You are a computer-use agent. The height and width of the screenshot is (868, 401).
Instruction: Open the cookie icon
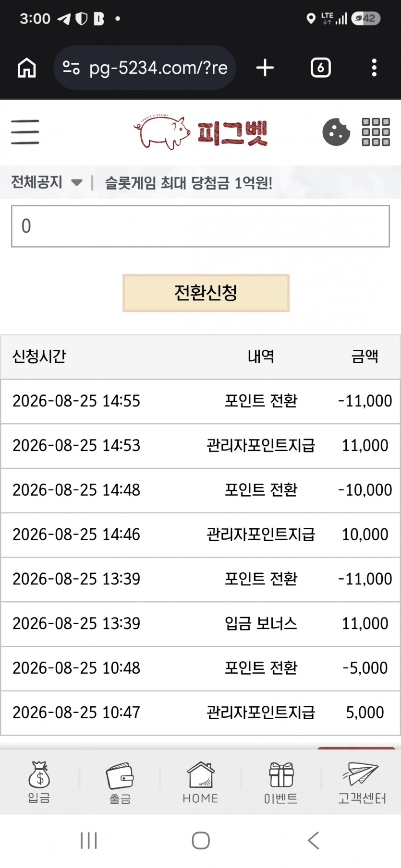tap(336, 132)
